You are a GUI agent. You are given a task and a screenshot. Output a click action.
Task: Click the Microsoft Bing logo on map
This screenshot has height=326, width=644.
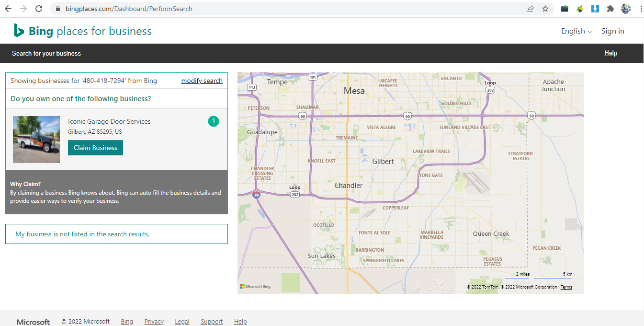coord(255,286)
